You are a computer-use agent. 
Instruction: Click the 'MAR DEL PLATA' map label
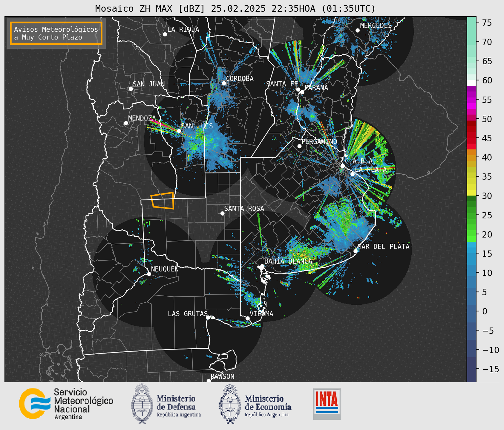point(384,246)
